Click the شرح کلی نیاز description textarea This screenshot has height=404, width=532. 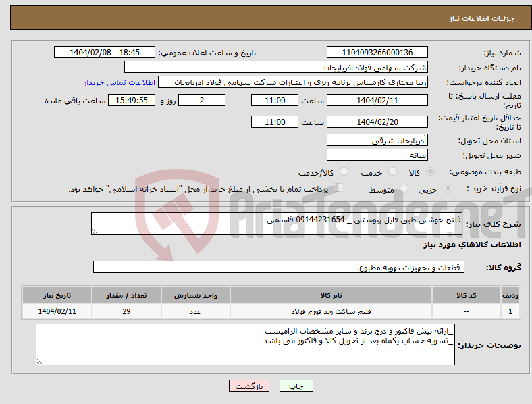click(x=277, y=224)
